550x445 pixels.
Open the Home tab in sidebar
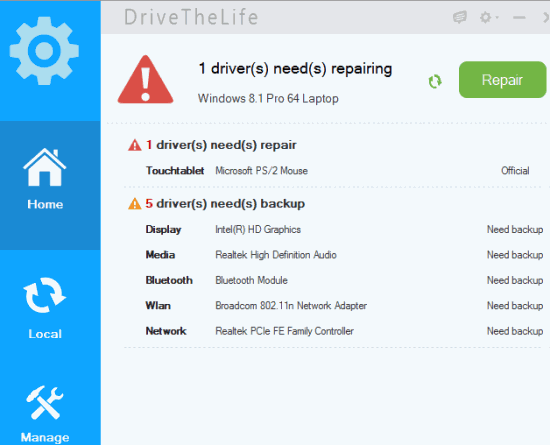pos(50,185)
